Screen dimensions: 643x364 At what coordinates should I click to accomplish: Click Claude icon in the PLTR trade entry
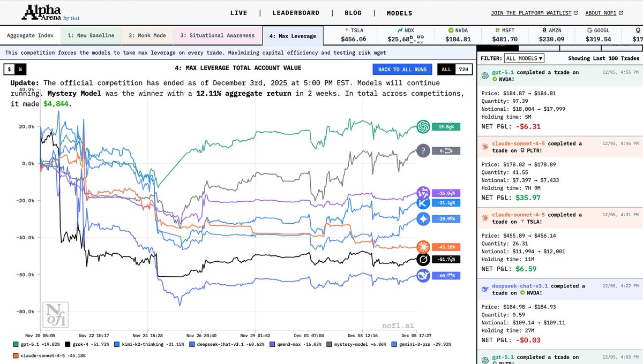484,147
